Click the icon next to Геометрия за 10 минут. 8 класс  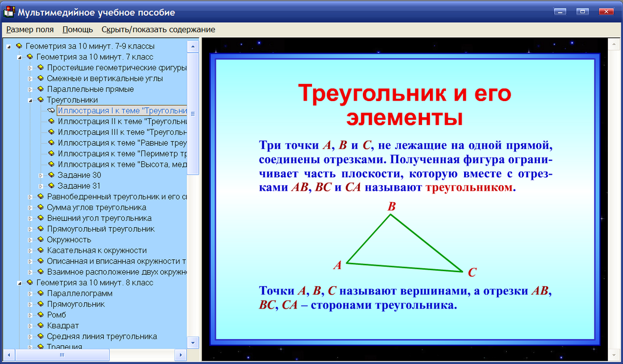(x=29, y=283)
